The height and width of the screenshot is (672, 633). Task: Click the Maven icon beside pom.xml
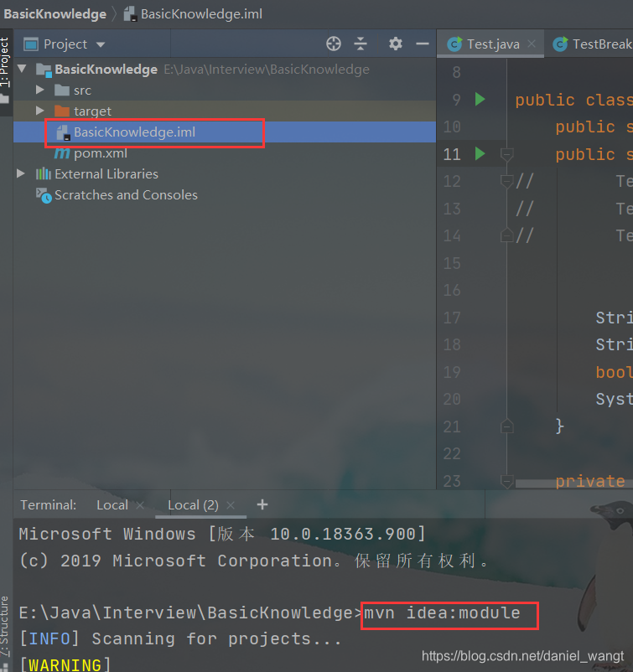(62, 153)
